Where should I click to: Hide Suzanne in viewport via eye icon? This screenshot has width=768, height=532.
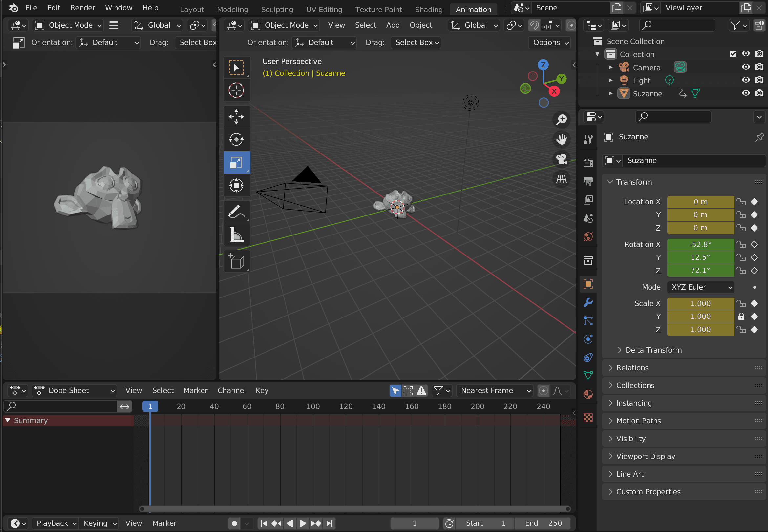746,93
